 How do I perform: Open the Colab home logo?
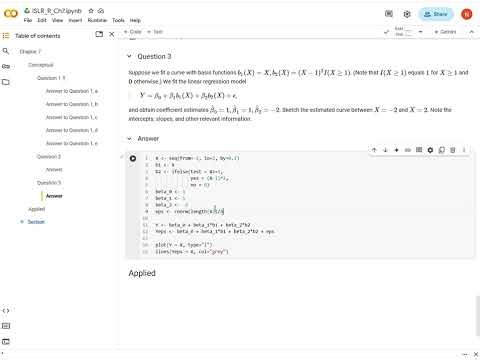pyautogui.click(x=10, y=14)
